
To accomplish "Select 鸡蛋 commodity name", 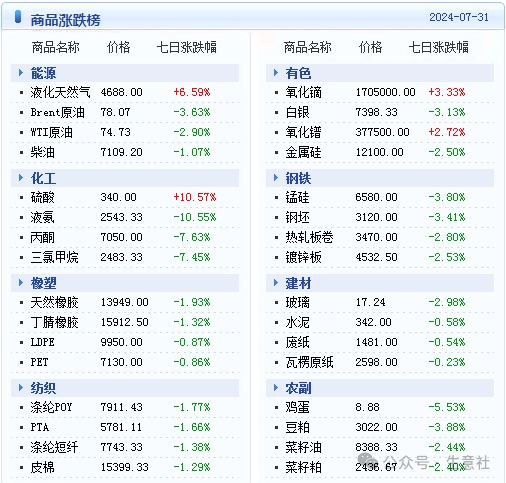I will (297, 407).
